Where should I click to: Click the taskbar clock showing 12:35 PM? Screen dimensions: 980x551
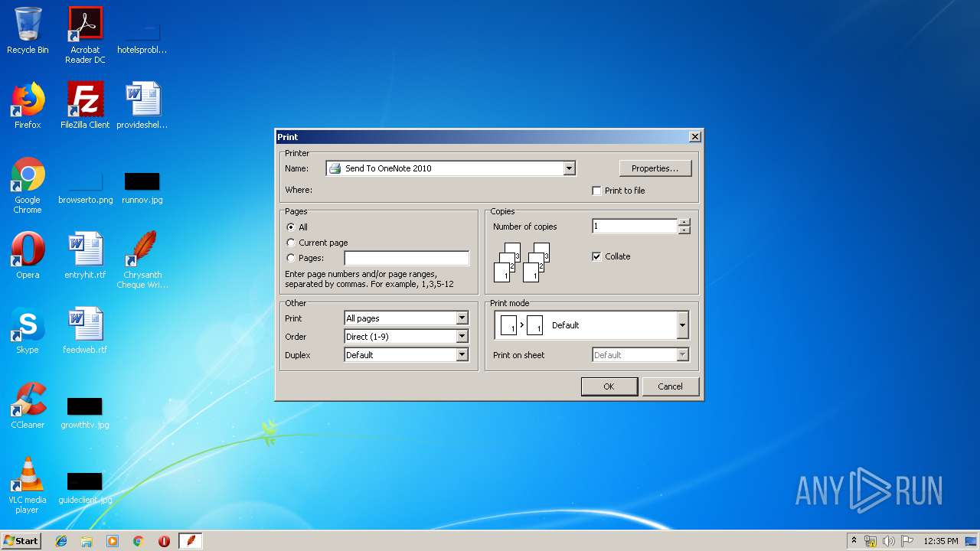(941, 541)
